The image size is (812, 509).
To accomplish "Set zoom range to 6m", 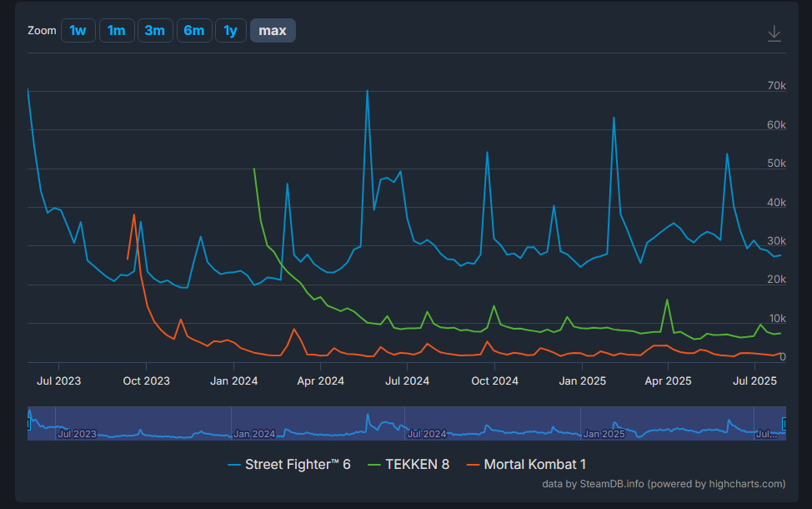I will (x=194, y=31).
